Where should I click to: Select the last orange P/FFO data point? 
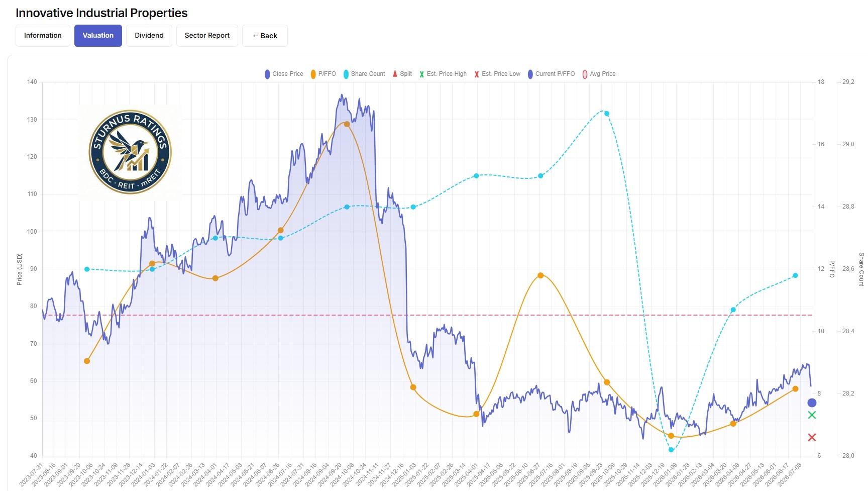pyautogui.click(x=795, y=388)
